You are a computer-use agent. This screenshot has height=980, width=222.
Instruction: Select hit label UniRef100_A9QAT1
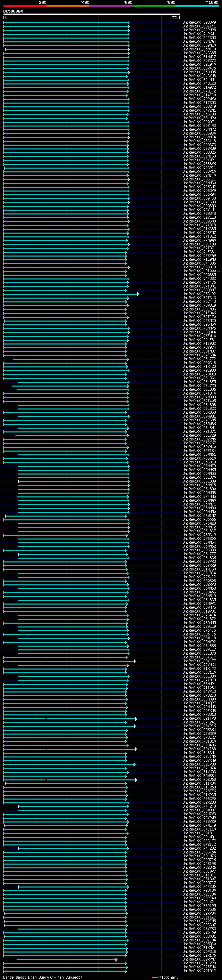click(199, 122)
